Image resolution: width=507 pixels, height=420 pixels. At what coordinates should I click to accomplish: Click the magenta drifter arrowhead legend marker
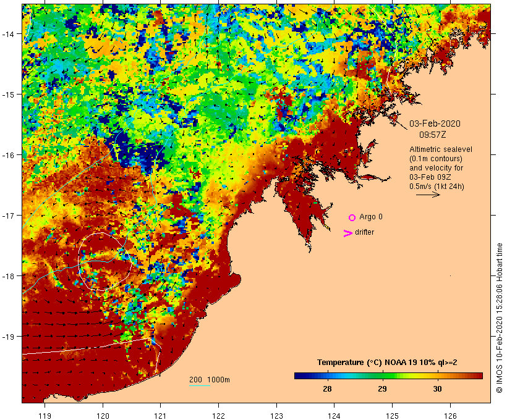point(348,233)
